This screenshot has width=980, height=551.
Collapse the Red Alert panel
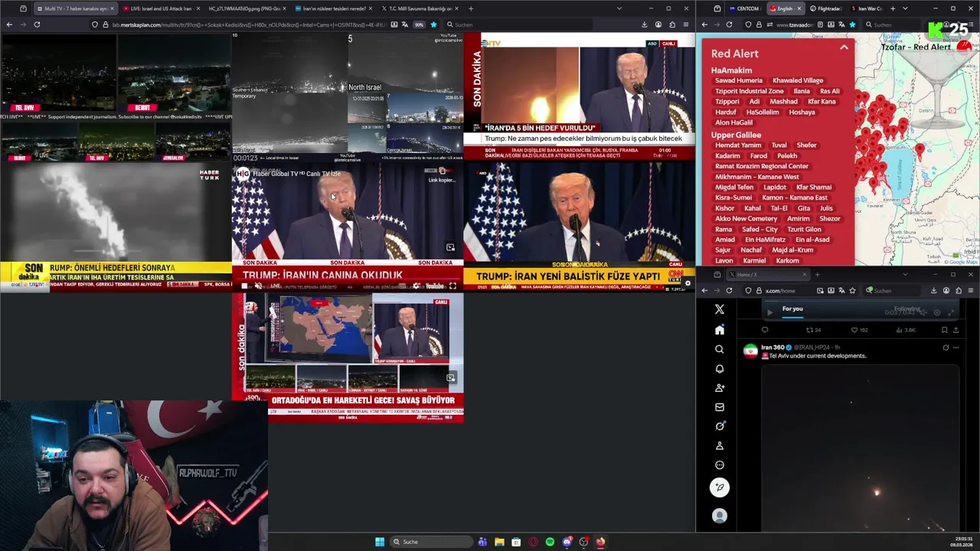pos(844,47)
